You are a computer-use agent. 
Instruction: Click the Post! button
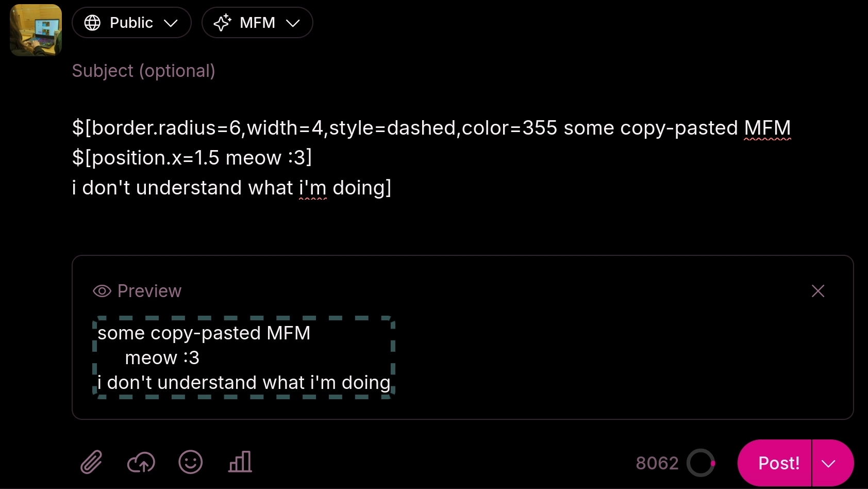click(x=779, y=463)
